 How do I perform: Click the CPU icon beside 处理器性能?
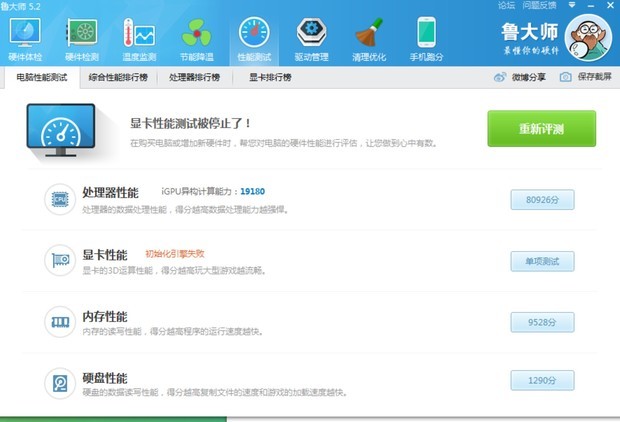(x=60, y=199)
